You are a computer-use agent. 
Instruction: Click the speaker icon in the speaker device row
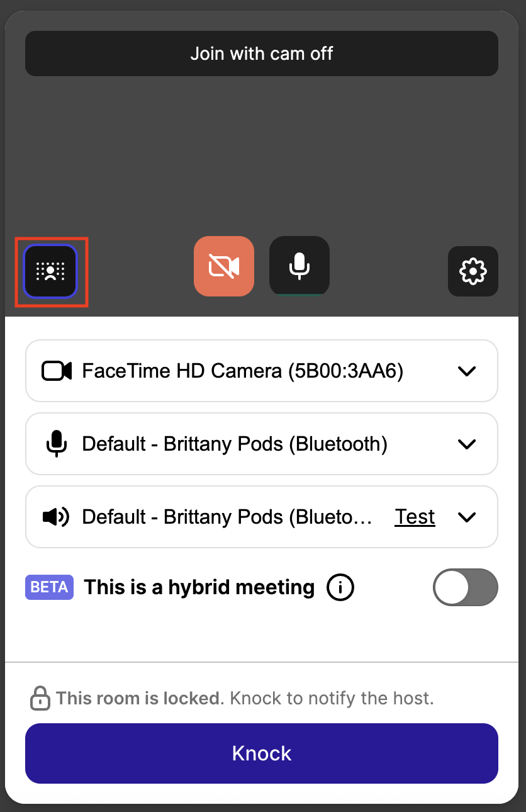[x=57, y=517]
